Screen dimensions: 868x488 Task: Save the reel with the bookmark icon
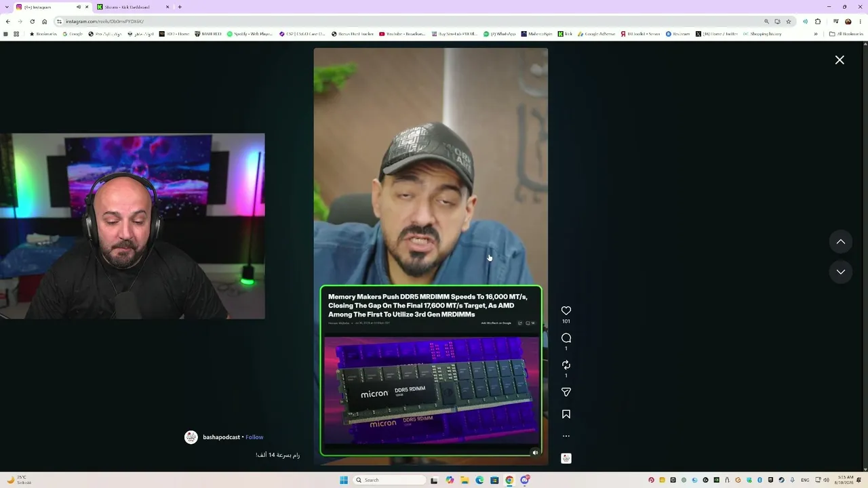566,414
